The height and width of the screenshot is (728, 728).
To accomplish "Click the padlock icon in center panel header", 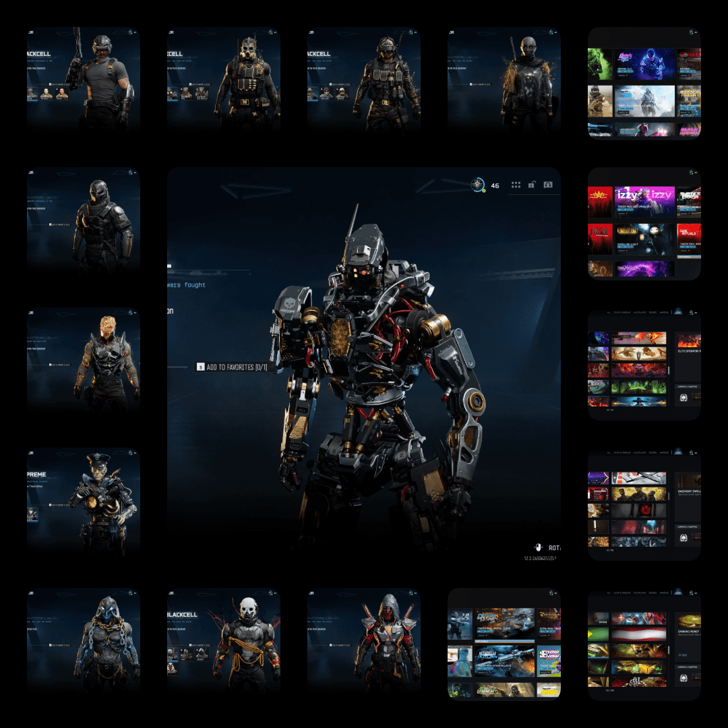I will [x=532, y=185].
